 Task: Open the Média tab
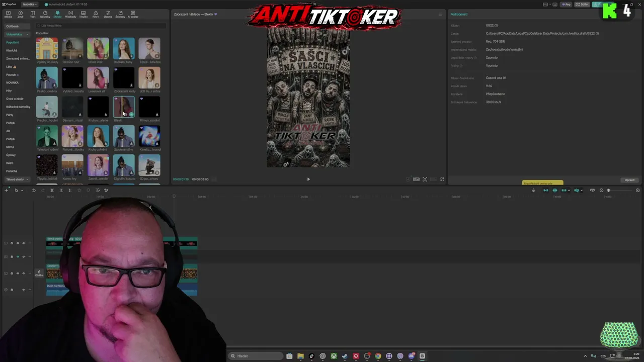(x=8, y=14)
